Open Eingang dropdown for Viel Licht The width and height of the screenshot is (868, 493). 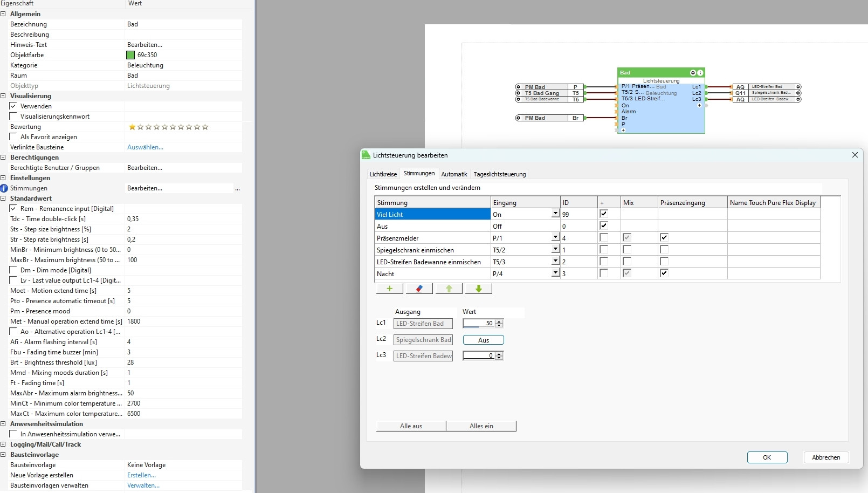coord(555,214)
